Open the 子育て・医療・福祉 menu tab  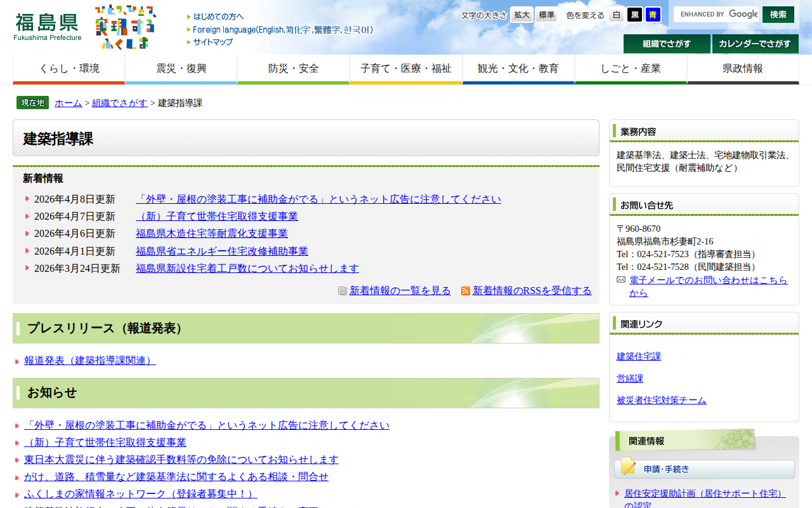[406, 69]
